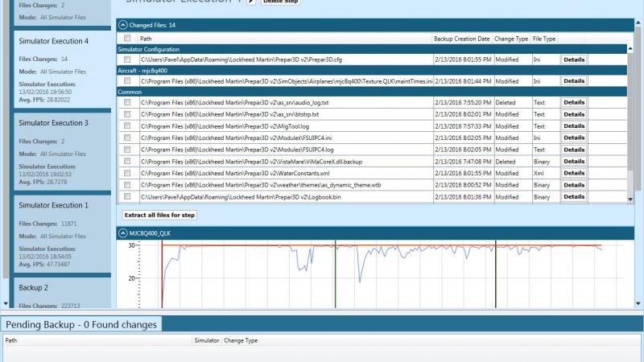
Task: Click the Files Changes: 11871 text
Action: [47, 224]
